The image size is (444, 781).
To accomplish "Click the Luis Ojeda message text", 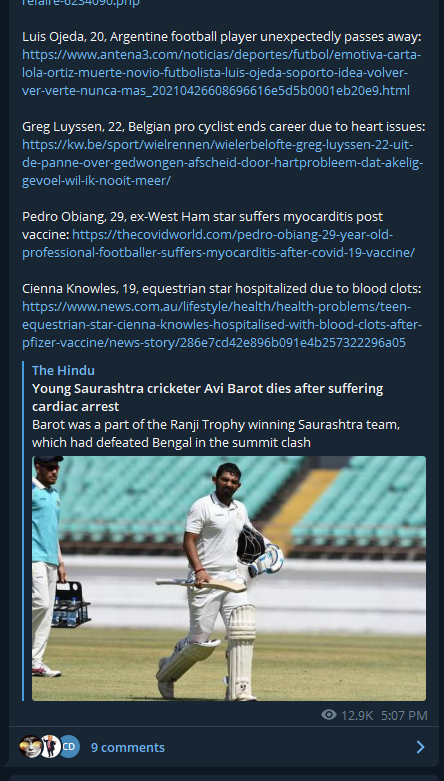I will 222,37.
